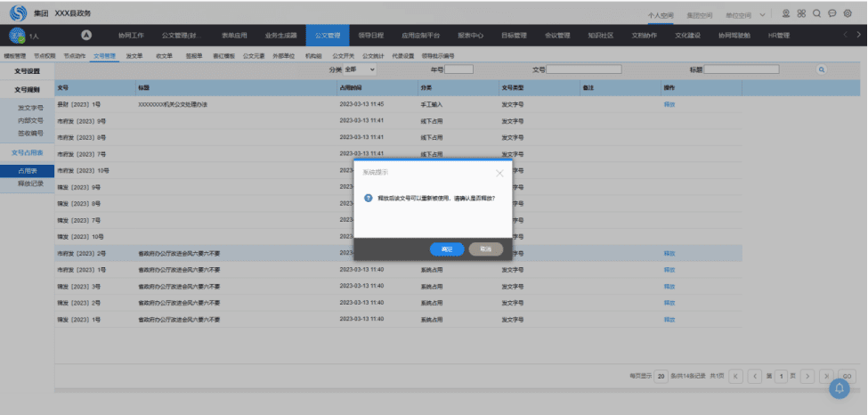
Task: Open HR管理 in the navigation bar
Action: (778, 36)
